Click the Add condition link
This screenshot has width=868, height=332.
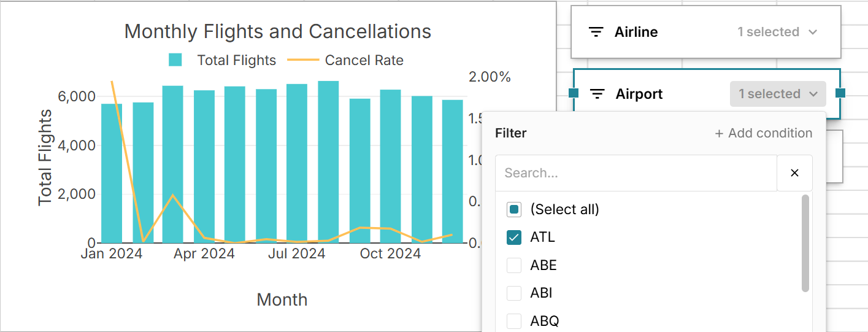(x=763, y=133)
